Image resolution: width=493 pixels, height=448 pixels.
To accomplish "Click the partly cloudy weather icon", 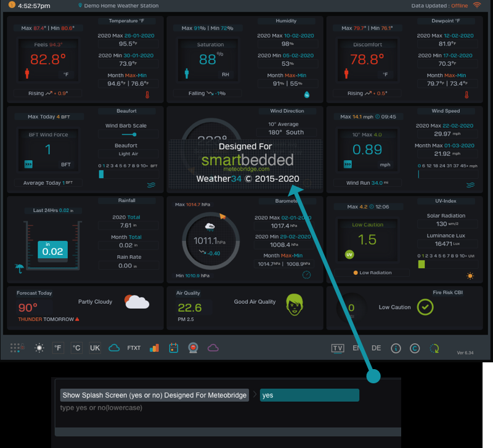I will (x=137, y=302).
